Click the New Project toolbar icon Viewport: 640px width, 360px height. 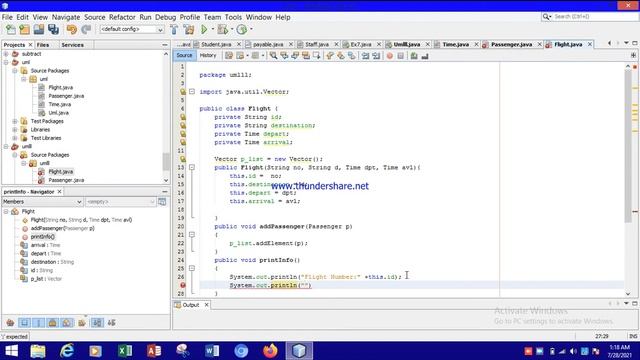tap(24, 29)
